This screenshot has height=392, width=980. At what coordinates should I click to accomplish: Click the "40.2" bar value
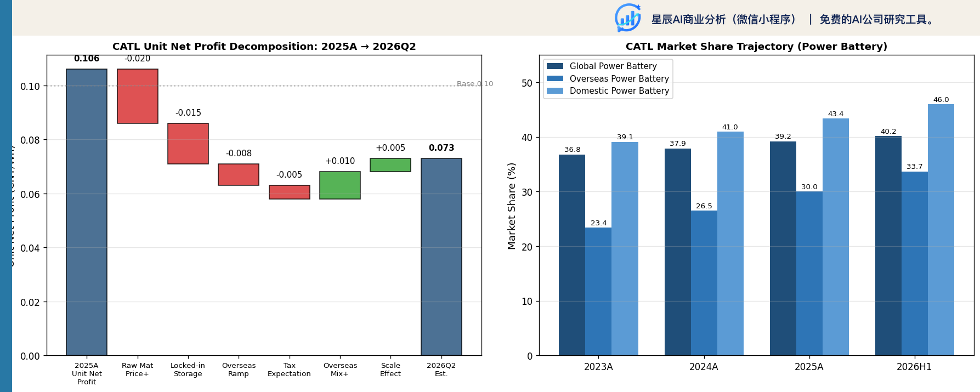point(888,132)
